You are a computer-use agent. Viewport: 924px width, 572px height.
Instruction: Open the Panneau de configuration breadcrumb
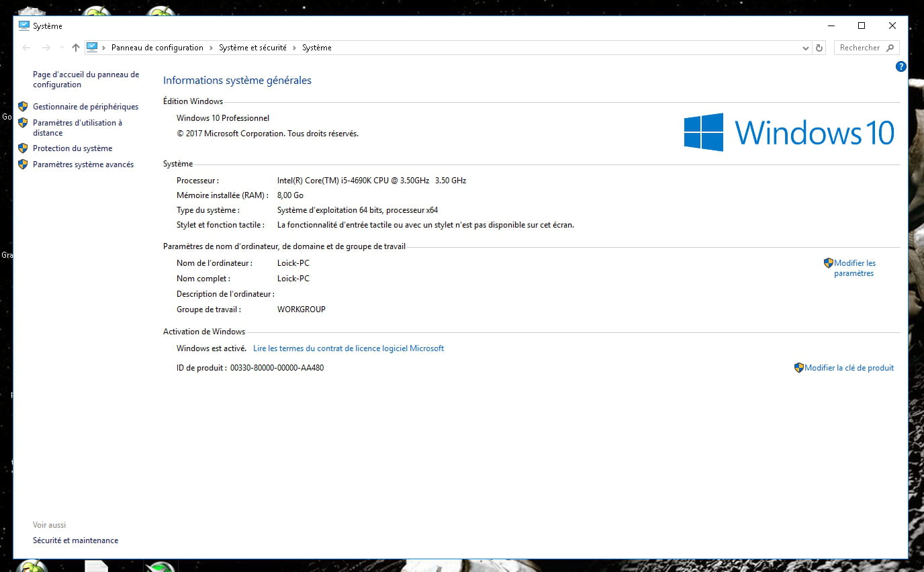(157, 48)
